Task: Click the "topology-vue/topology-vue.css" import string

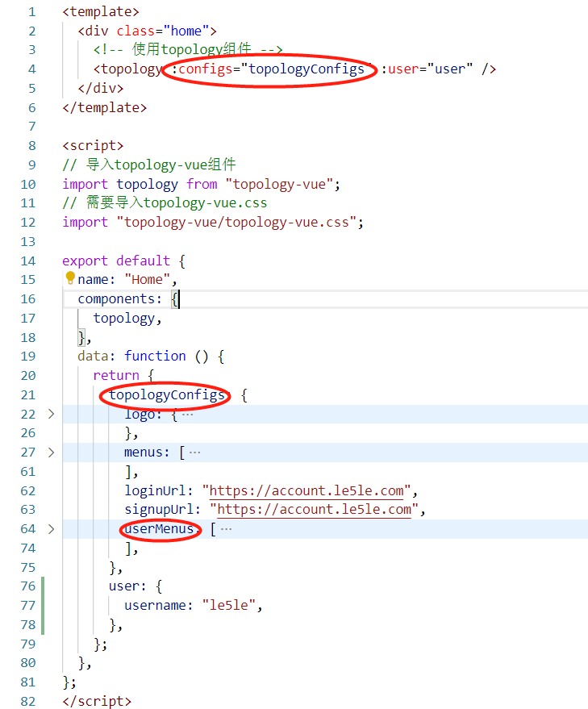Action: tap(236, 223)
